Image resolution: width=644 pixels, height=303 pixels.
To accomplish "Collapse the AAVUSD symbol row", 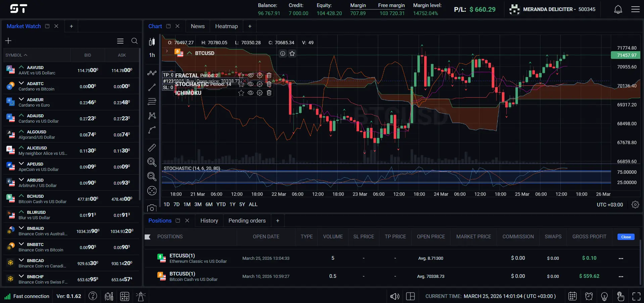I will (x=21, y=67).
